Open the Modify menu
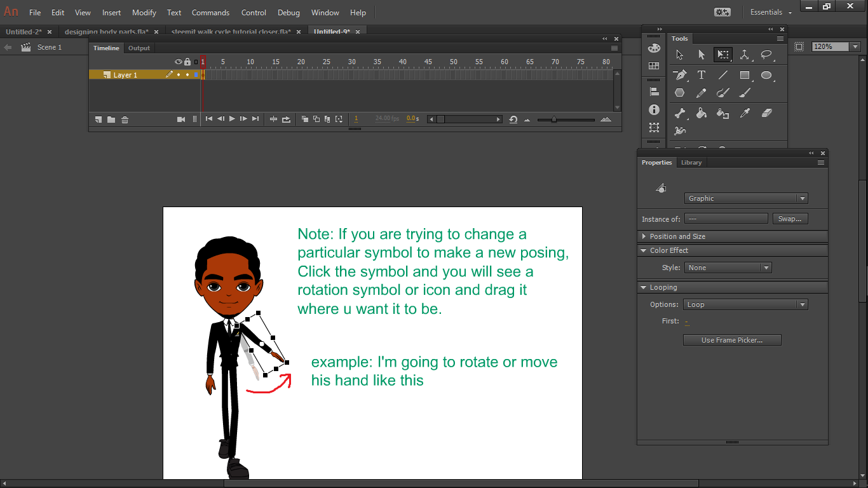 [x=144, y=12]
